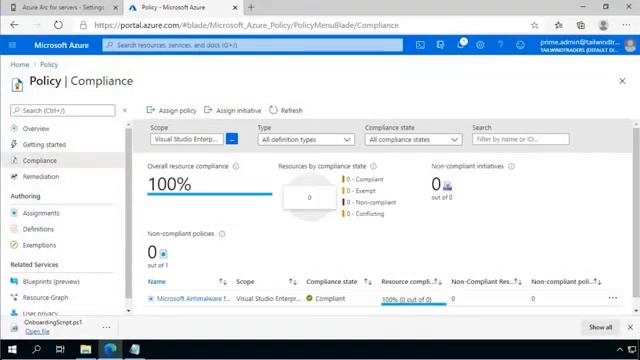The height and width of the screenshot is (360, 640).
Task: Open Task View on taskbar
Action: [60, 349]
